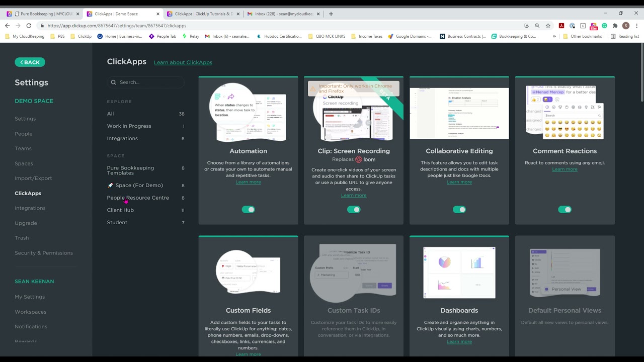Open the Chrome three-dot menu

point(636,26)
